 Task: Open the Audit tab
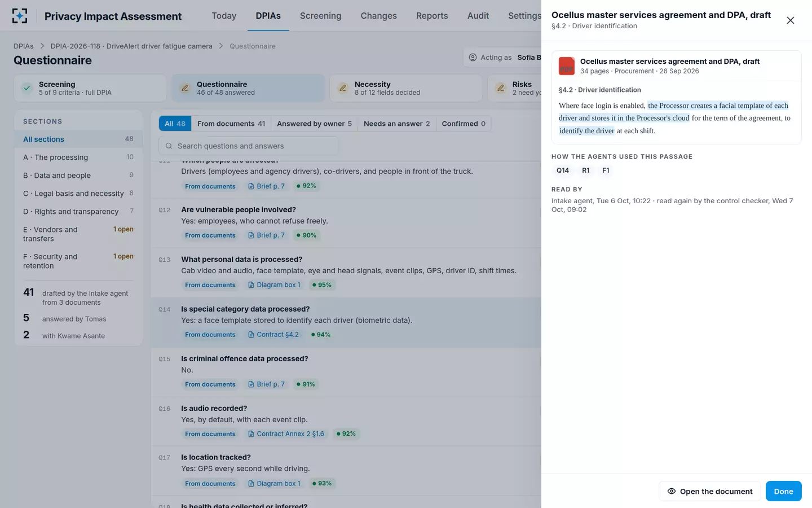click(478, 16)
